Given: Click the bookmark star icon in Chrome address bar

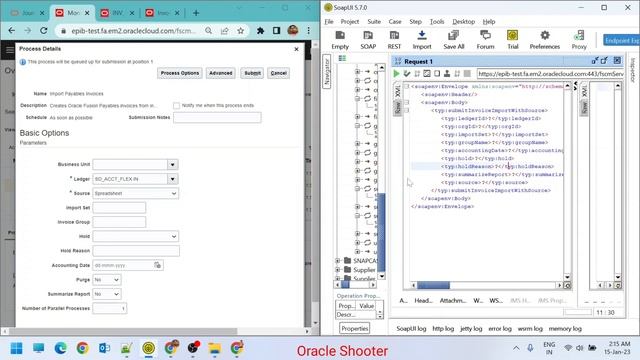Looking at the screenshot, I should pos(240,31).
